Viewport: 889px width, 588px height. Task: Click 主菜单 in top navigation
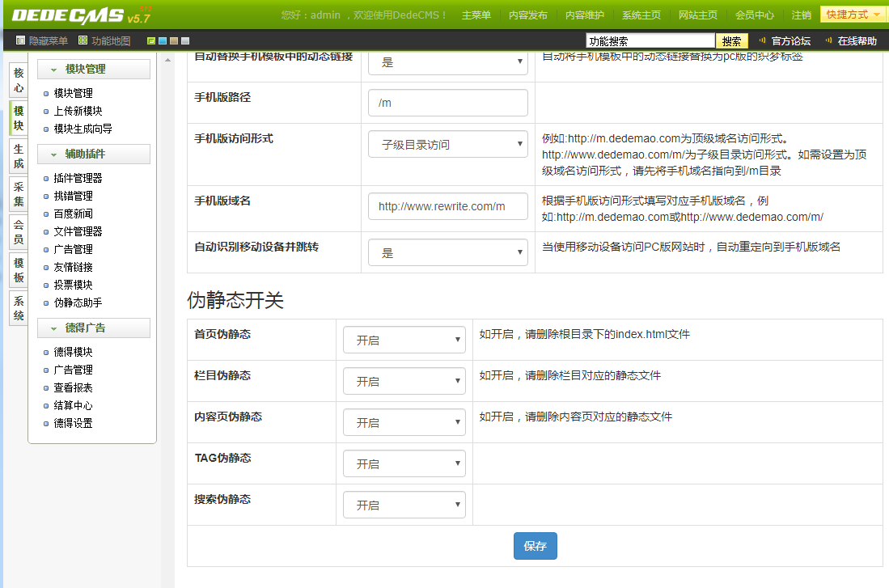point(476,15)
